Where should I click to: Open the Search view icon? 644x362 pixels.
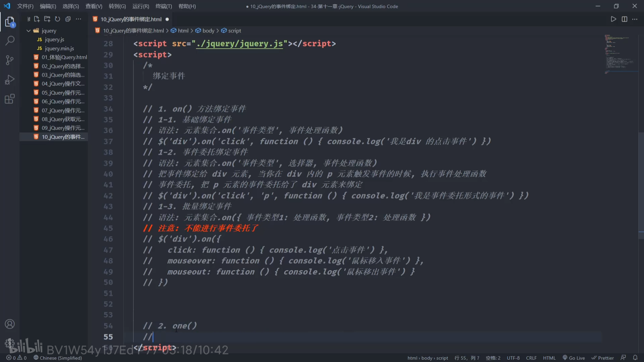coord(10,41)
